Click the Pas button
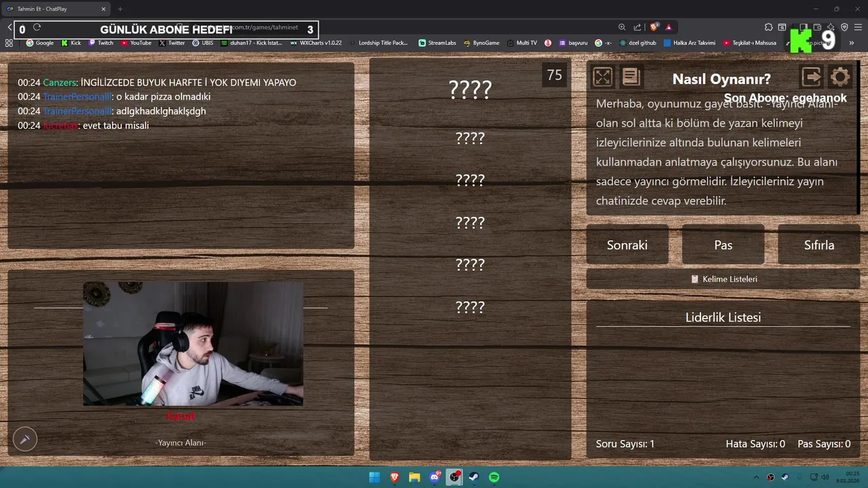Image resolution: width=868 pixels, height=488 pixels. 723,245
